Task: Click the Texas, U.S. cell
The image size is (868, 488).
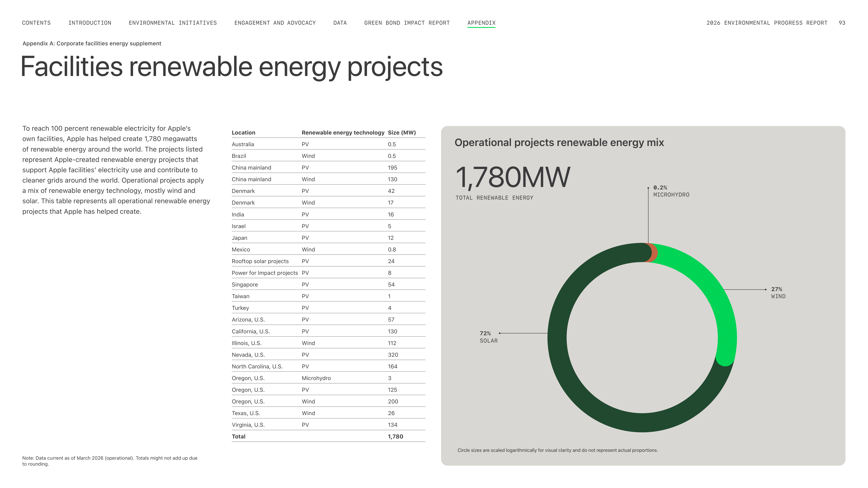Action: pos(246,413)
